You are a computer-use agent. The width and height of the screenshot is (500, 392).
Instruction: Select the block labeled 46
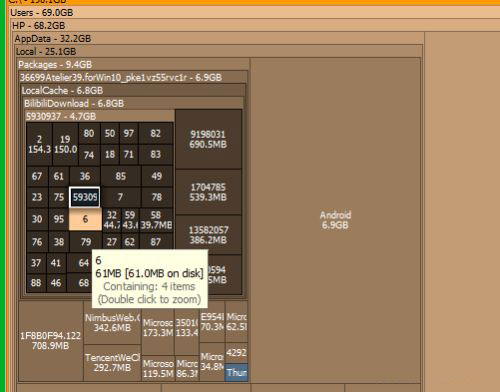[56, 283]
